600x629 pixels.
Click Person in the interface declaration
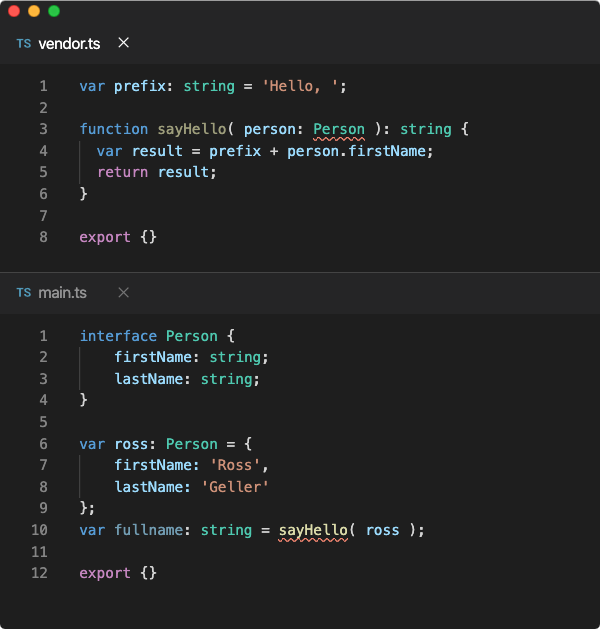pos(192,336)
